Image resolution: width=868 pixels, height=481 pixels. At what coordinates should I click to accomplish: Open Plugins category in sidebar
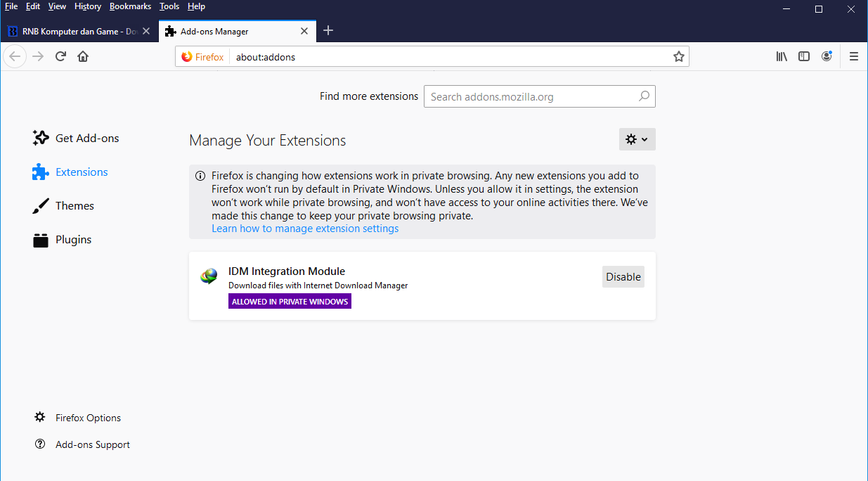coord(62,239)
